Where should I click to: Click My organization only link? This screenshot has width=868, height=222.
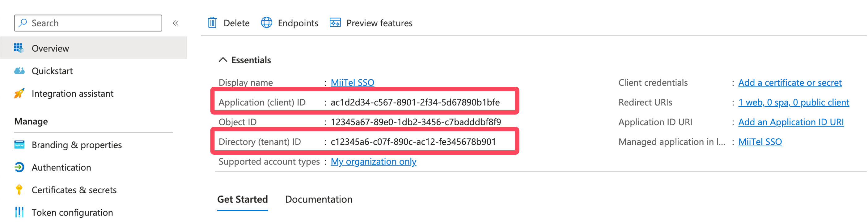pos(373,162)
